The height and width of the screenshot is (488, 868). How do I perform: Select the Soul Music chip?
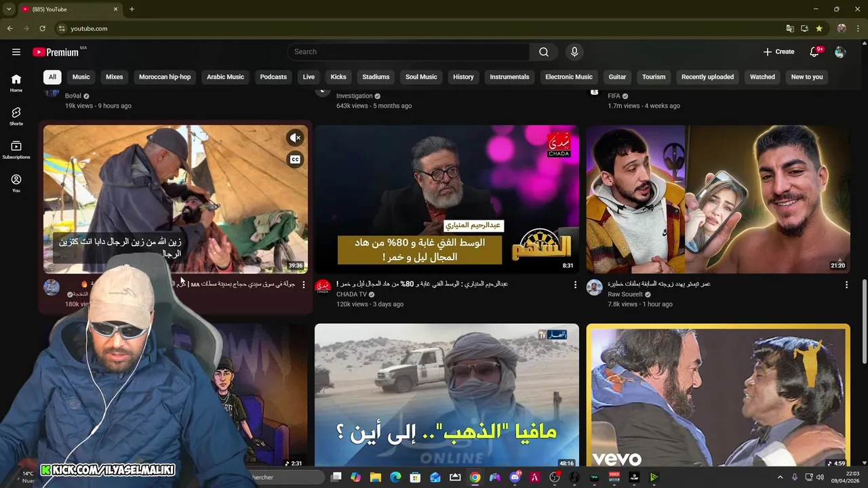(421, 77)
